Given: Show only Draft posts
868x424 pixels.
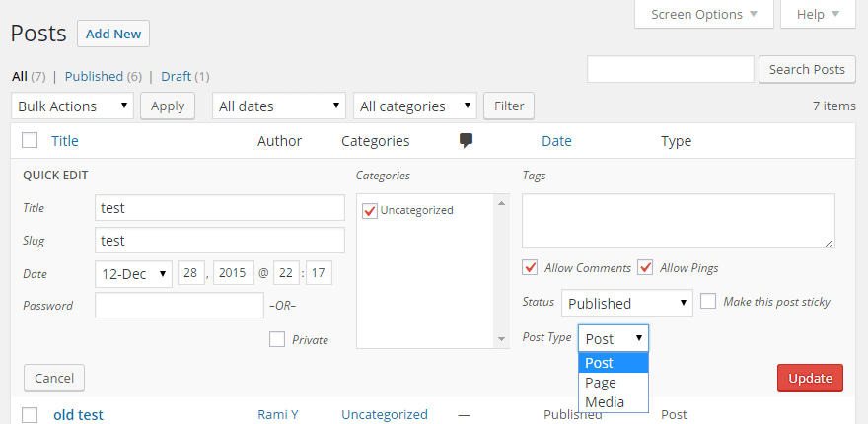Looking at the screenshot, I should coord(176,76).
